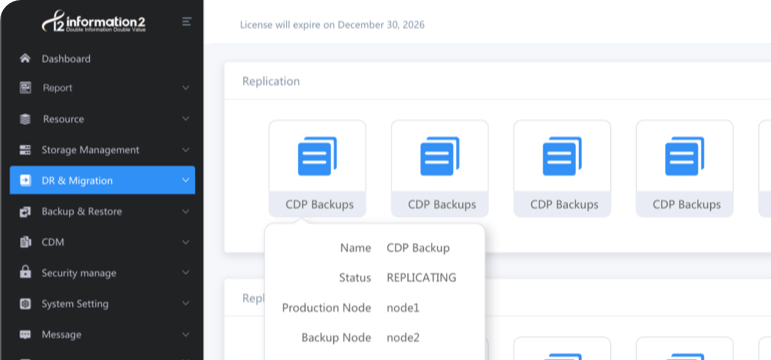Expand the Storage Management chevron
The image size is (771, 360).
click(185, 150)
